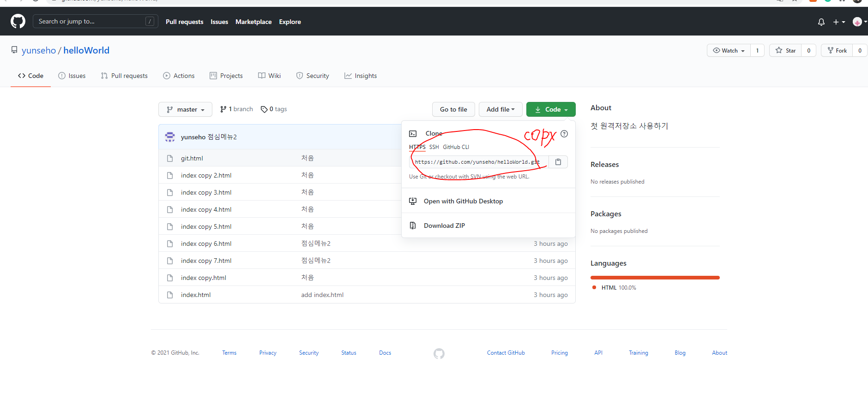
Task: Focus the Search or jump to field
Action: coord(96,21)
